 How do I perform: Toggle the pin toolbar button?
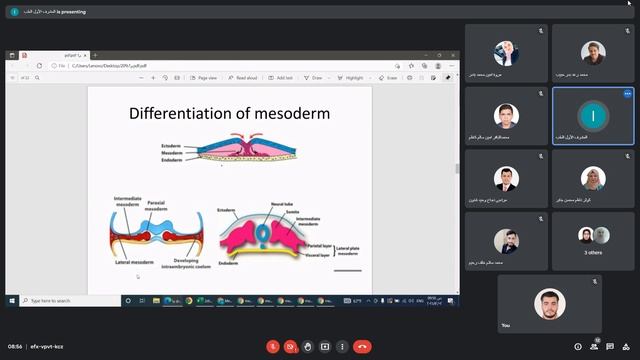point(448,78)
